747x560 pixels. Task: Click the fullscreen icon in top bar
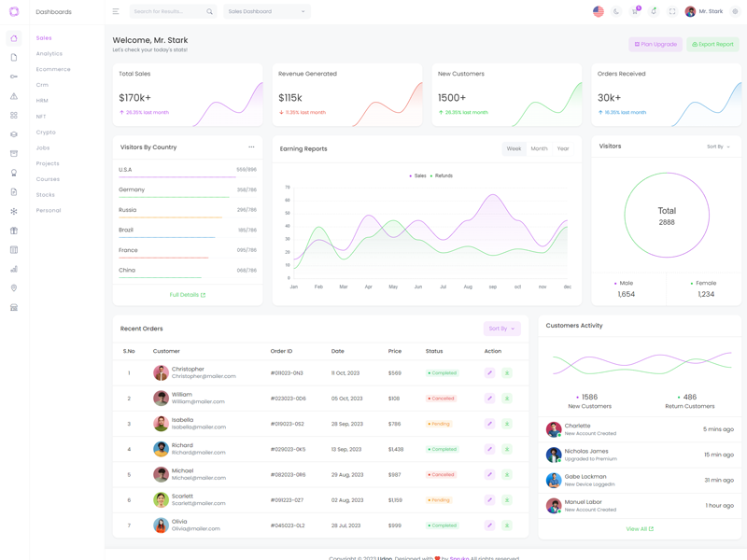tap(671, 11)
